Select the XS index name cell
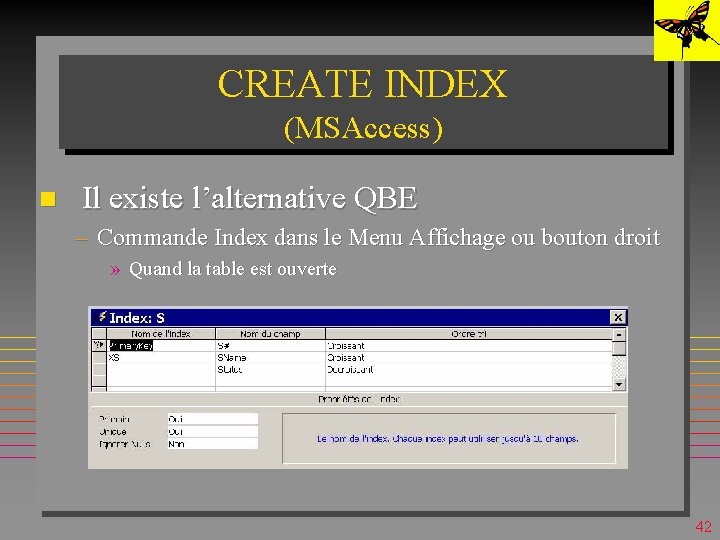 point(161,358)
